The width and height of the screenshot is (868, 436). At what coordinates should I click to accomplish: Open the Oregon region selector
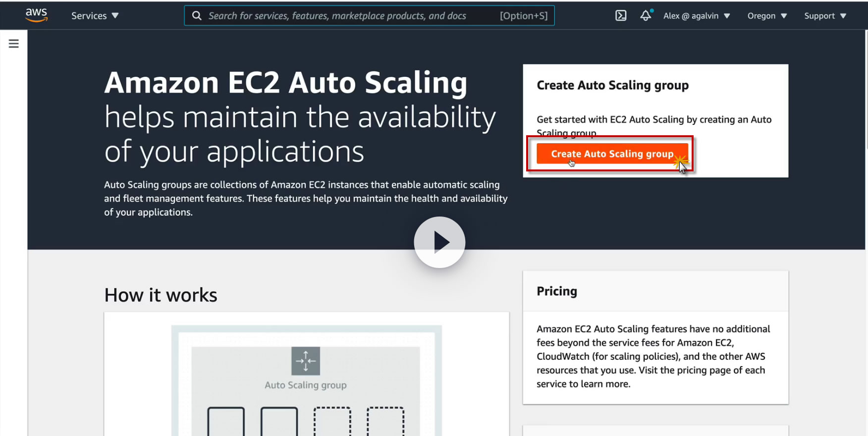(767, 16)
